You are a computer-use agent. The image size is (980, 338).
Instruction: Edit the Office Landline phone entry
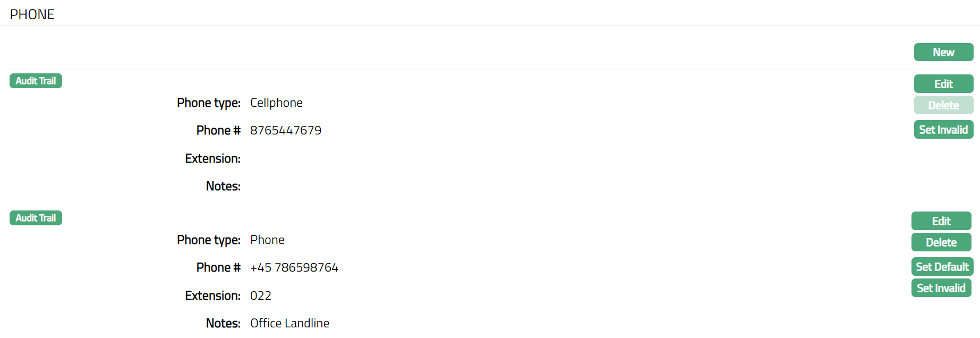pyautogui.click(x=941, y=221)
